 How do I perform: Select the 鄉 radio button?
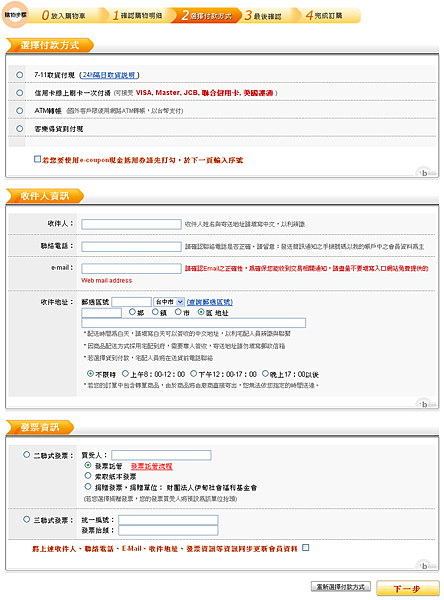[132, 312]
